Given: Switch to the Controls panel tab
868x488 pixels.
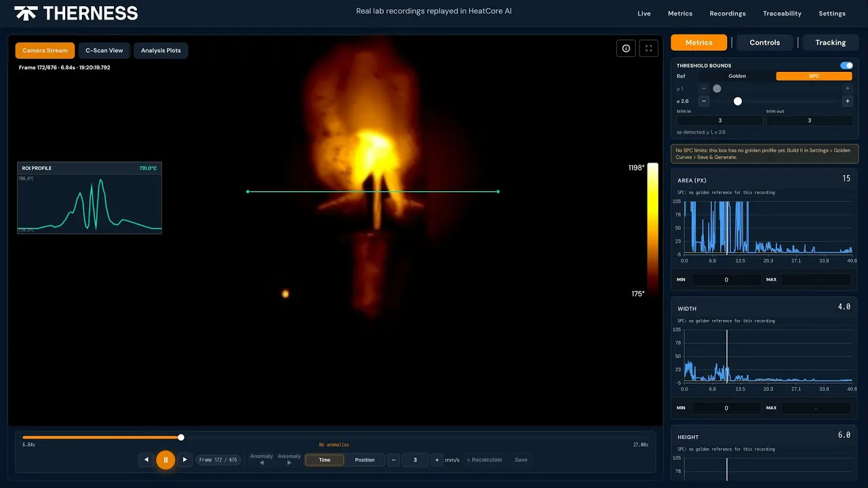Looking at the screenshot, I should pos(764,42).
